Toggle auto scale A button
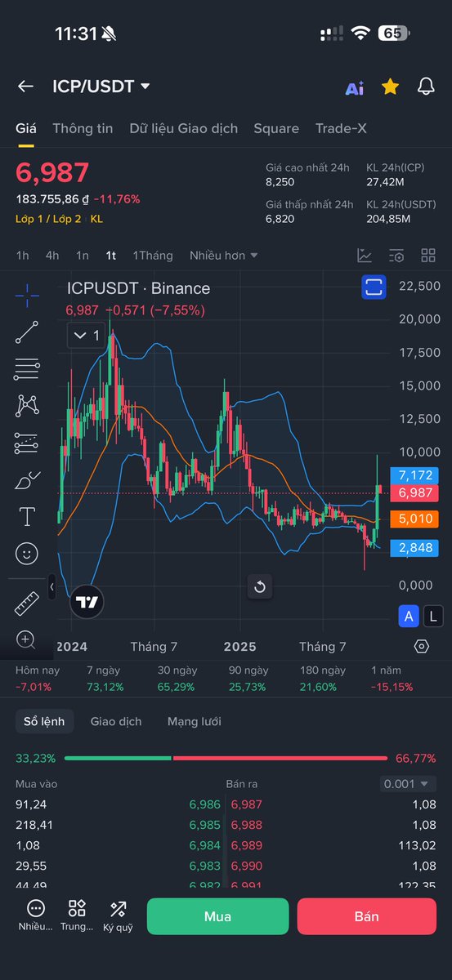Viewport: 452px width, 980px height. pyautogui.click(x=409, y=617)
